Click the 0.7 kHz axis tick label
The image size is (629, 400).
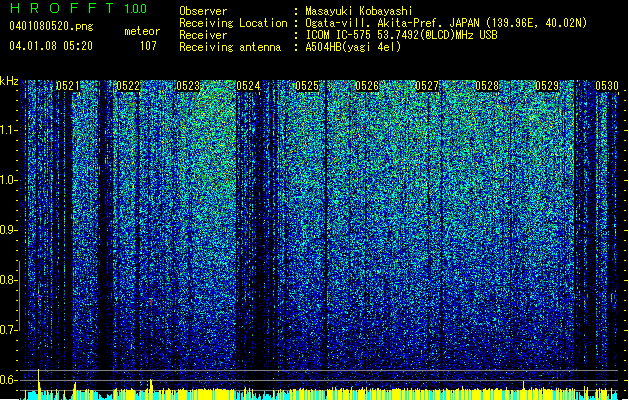click(7, 330)
